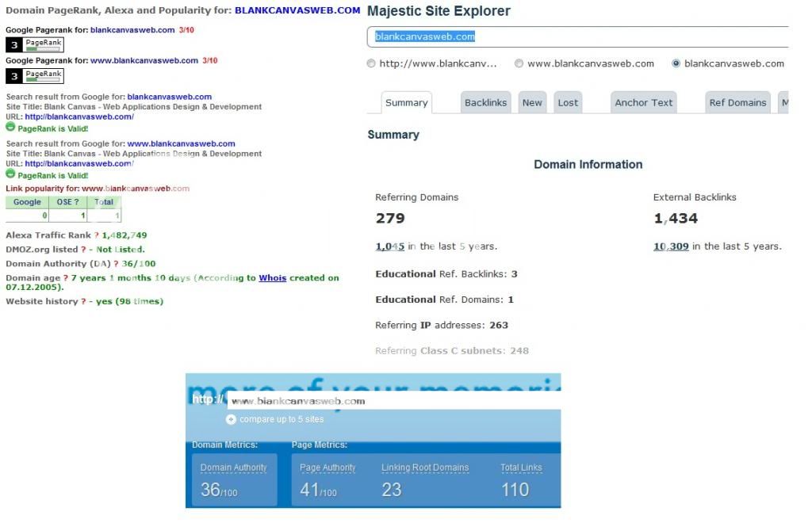Click the Linking Root Domains value 23
This screenshot has width=812, height=523.
[x=392, y=490]
